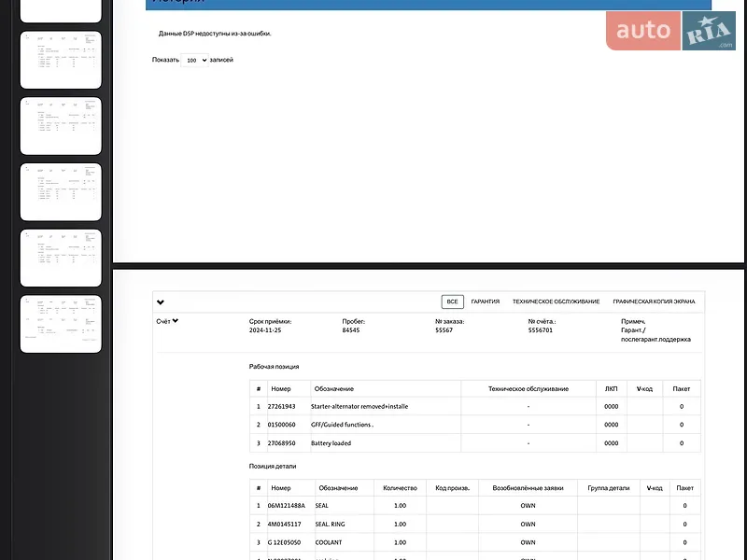Click the SEAL part description
Screen dimensions: 747x560
(321, 505)
